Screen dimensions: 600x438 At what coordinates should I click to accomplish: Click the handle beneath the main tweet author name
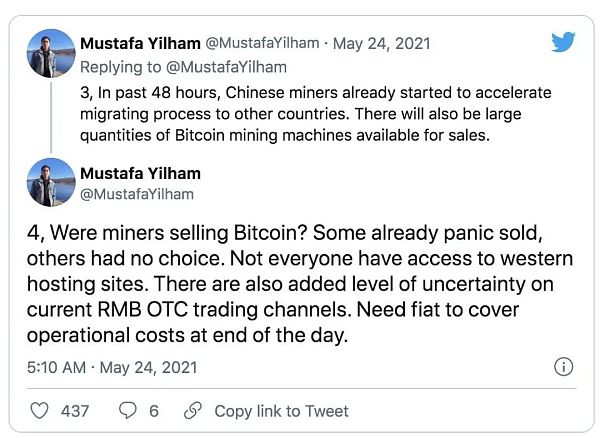click(x=136, y=193)
